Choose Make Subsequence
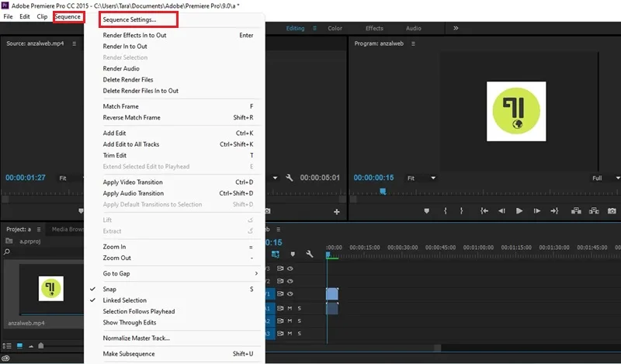This screenshot has height=364, width=621. pos(174,354)
